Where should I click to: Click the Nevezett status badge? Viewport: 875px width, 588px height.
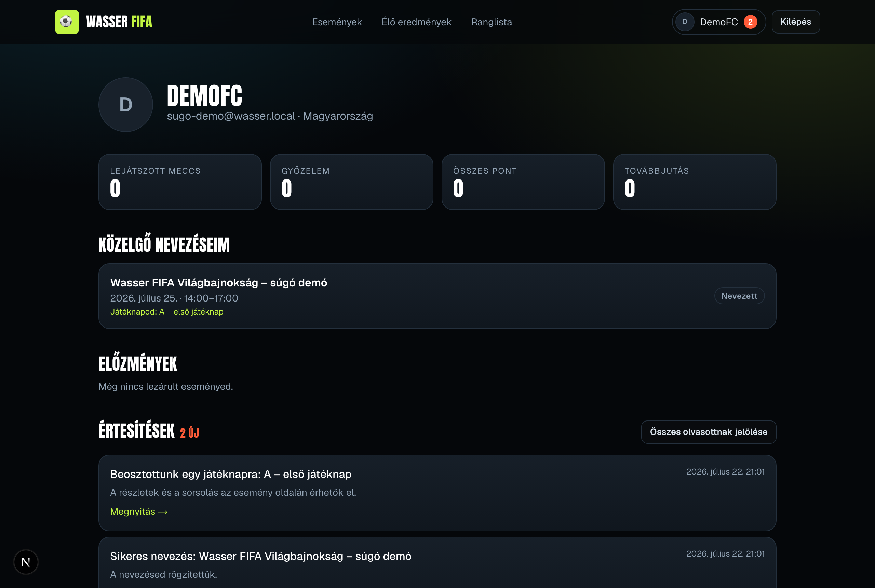point(739,296)
